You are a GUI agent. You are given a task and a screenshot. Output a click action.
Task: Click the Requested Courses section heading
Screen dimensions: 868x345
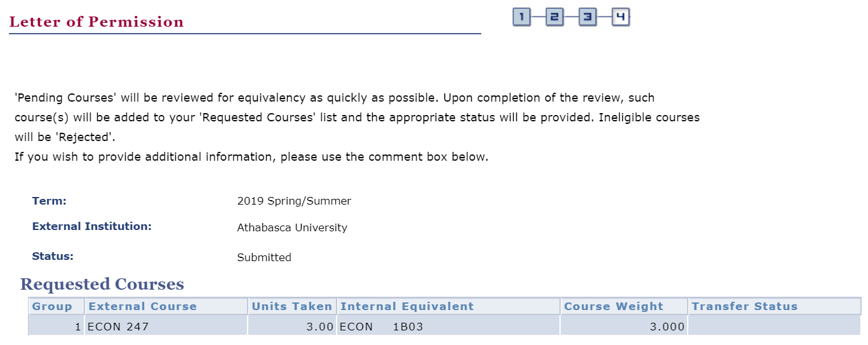coord(102,284)
